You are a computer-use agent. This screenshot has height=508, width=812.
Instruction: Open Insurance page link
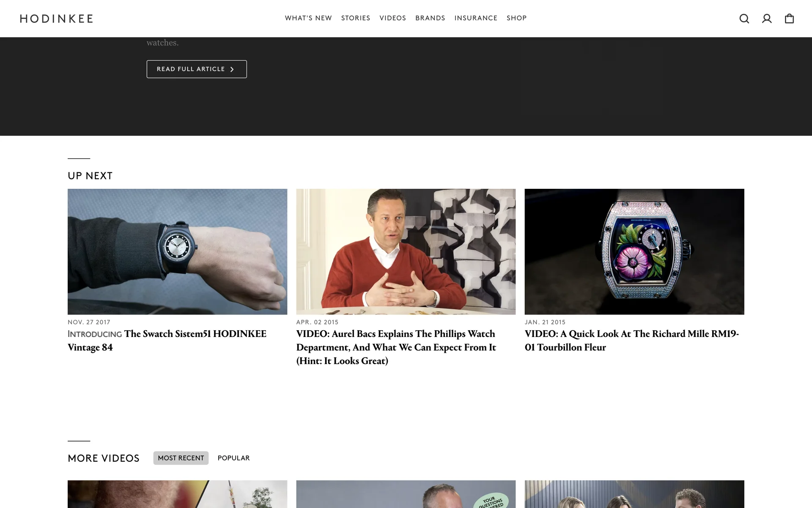(x=476, y=18)
